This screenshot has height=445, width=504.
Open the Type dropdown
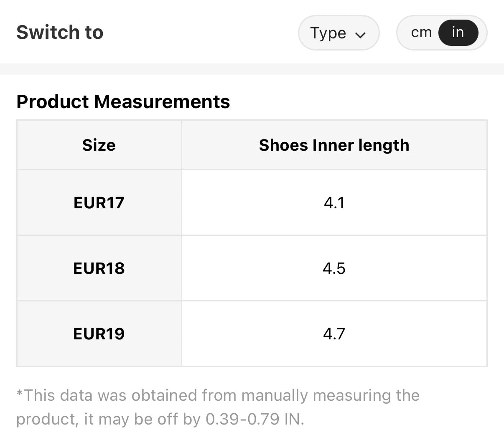pos(338,33)
